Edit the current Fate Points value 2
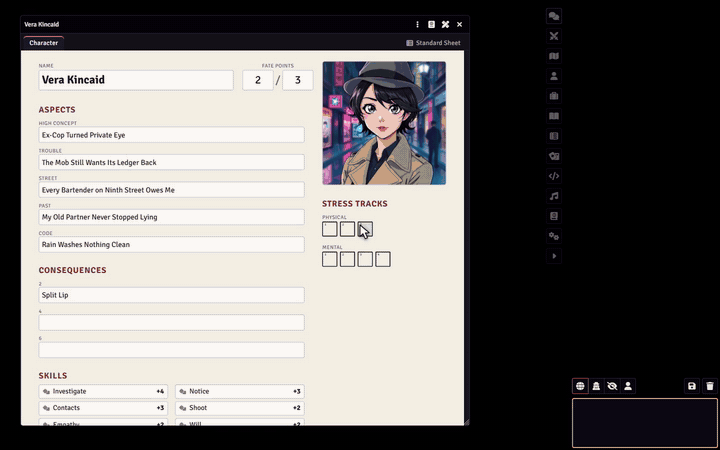720x450 pixels. 258,80
